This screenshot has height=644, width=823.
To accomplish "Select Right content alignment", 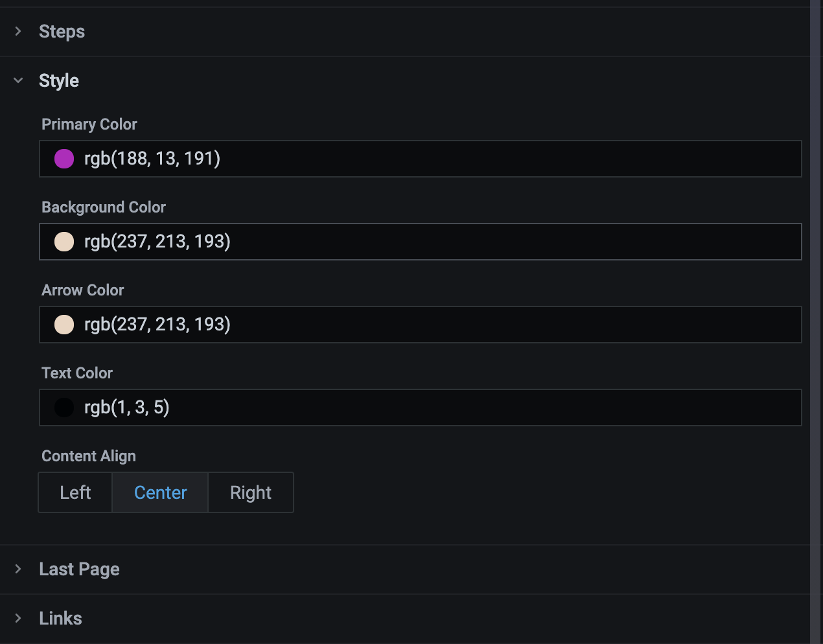I will tap(250, 492).
